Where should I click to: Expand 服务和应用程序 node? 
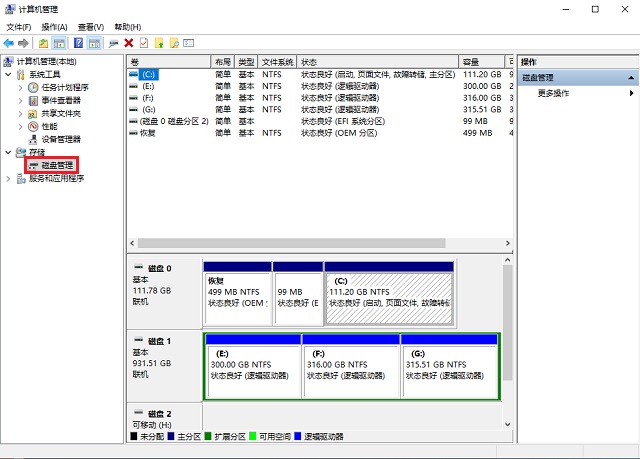click(x=9, y=178)
